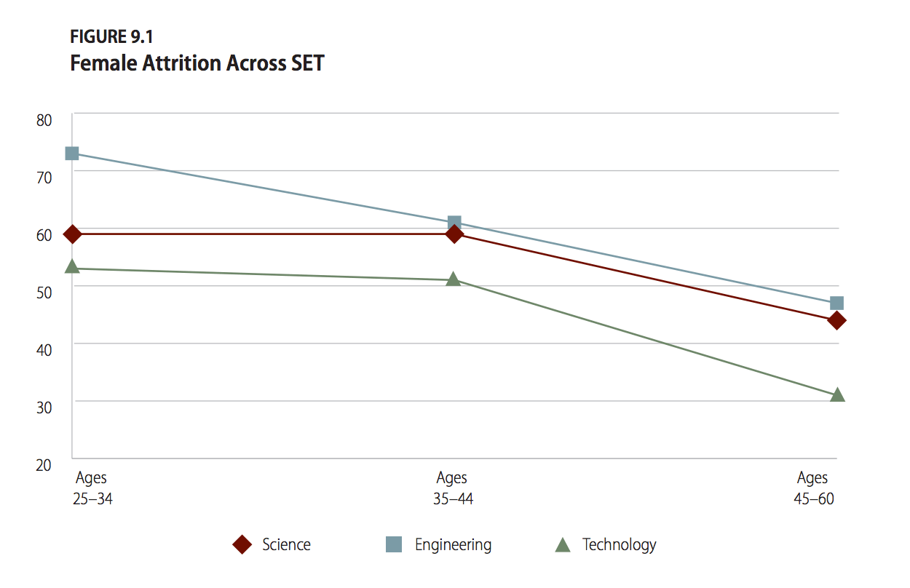Click Technology triangle marker at Ages 45–60
Screen dimensions: 910x588
[837, 395]
